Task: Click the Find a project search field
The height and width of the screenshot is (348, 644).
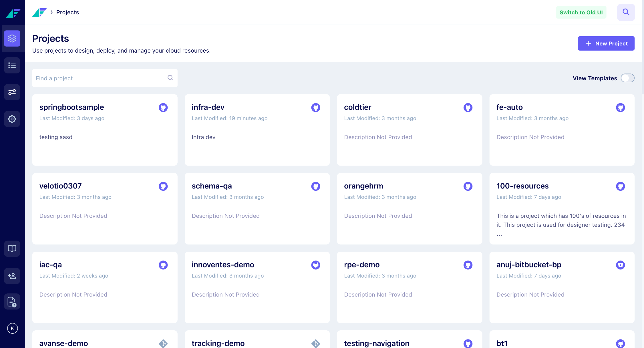Action: [x=105, y=78]
